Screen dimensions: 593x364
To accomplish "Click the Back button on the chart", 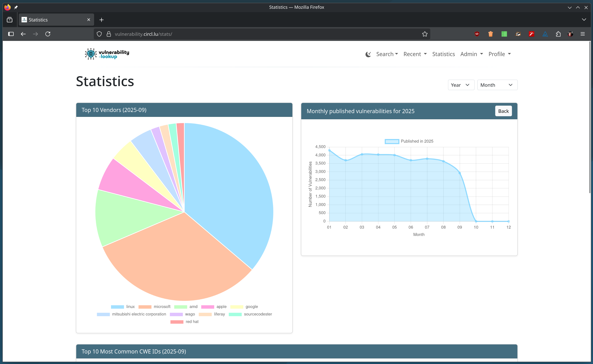I will [x=503, y=111].
